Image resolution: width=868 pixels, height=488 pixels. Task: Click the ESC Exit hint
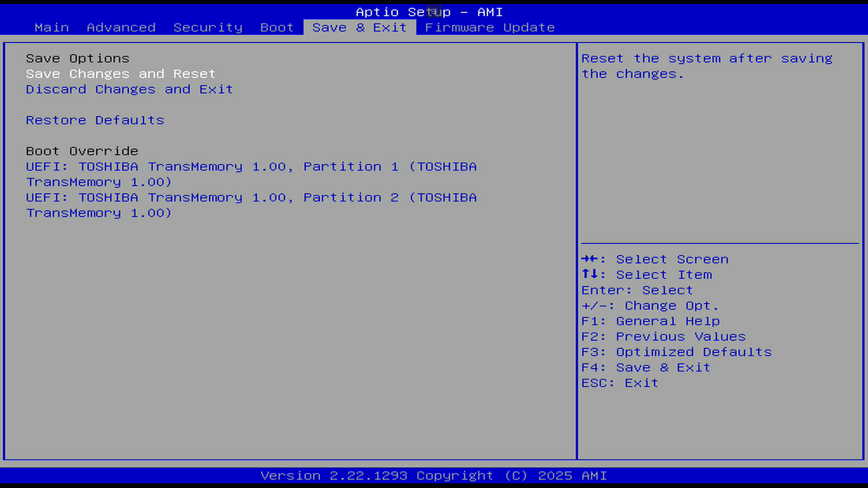click(619, 383)
